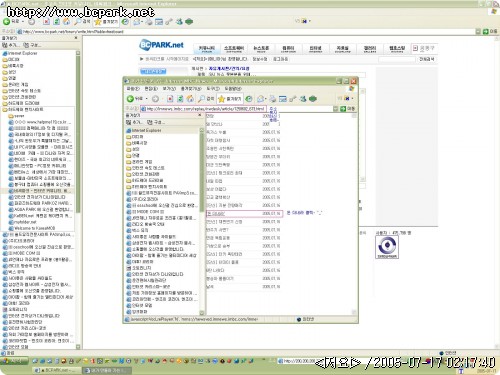Select Internet Explorer item in BCPARK.net window favorites
The image size is (500, 375).
[20, 53]
